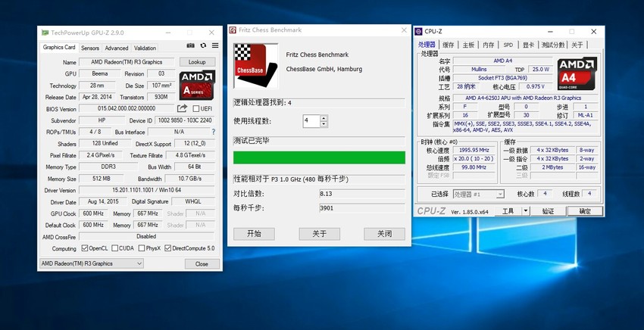This screenshot has height=330, width=644.
Task: Open the GPU selection dropdown in GPU-Z
Action: [x=92, y=263]
